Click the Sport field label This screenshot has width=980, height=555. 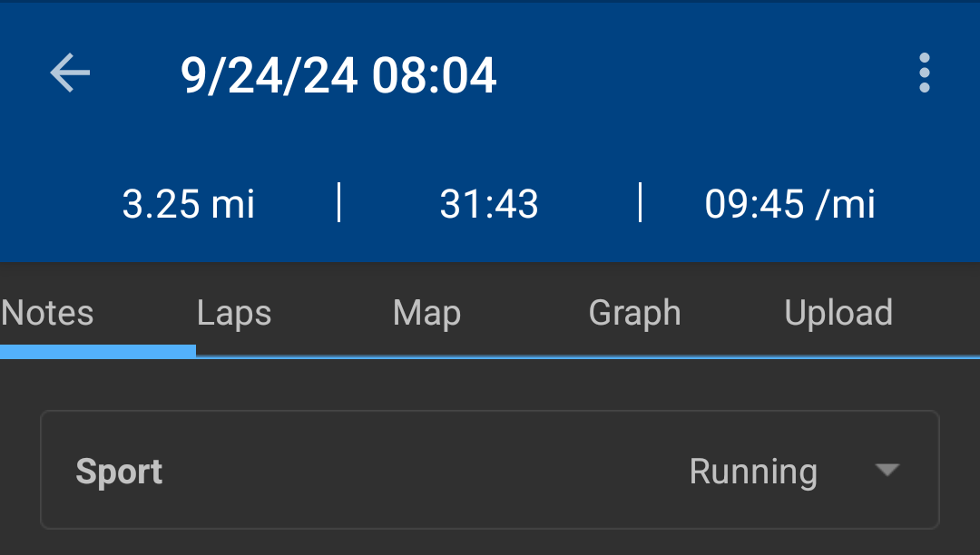click(x=119, y=472)
